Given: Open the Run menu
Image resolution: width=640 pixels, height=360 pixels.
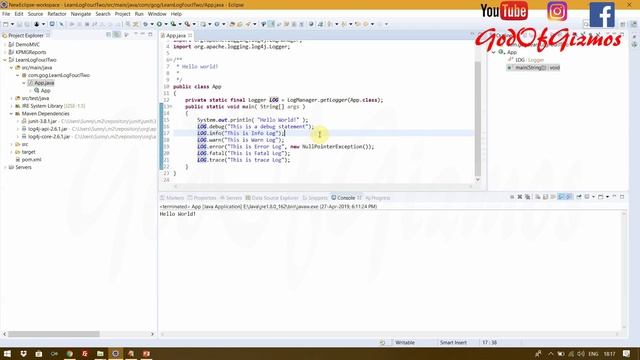Looking at the screenshot, I should pos(139,14).
